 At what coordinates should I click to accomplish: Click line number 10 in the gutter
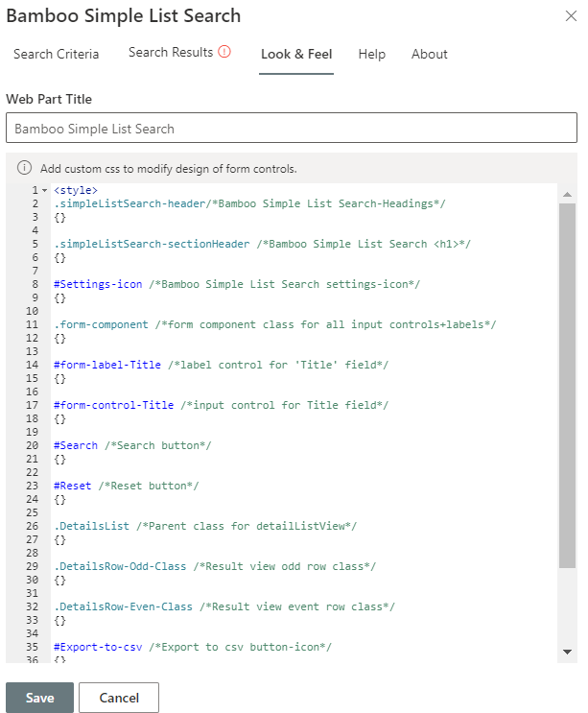point(32,312)
